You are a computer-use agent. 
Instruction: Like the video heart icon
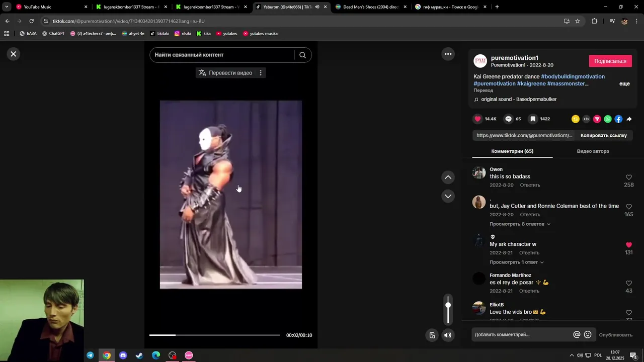tap(478, 119)
